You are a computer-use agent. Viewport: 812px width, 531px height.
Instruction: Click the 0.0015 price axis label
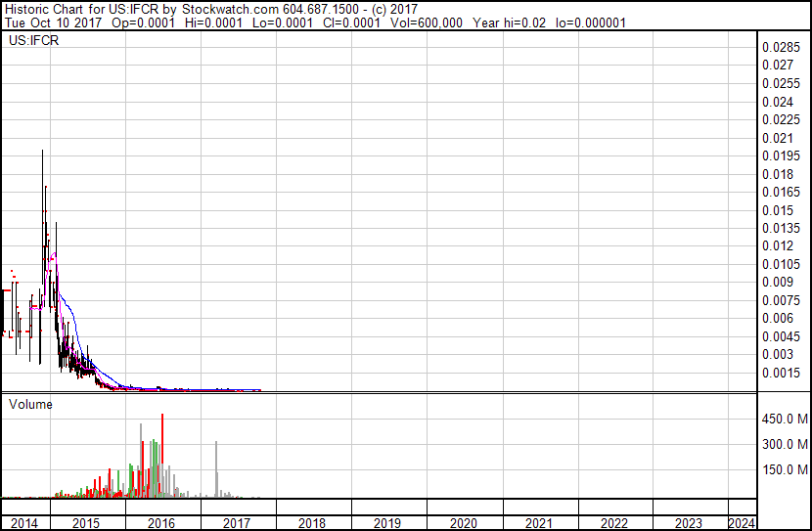[781, 373]
